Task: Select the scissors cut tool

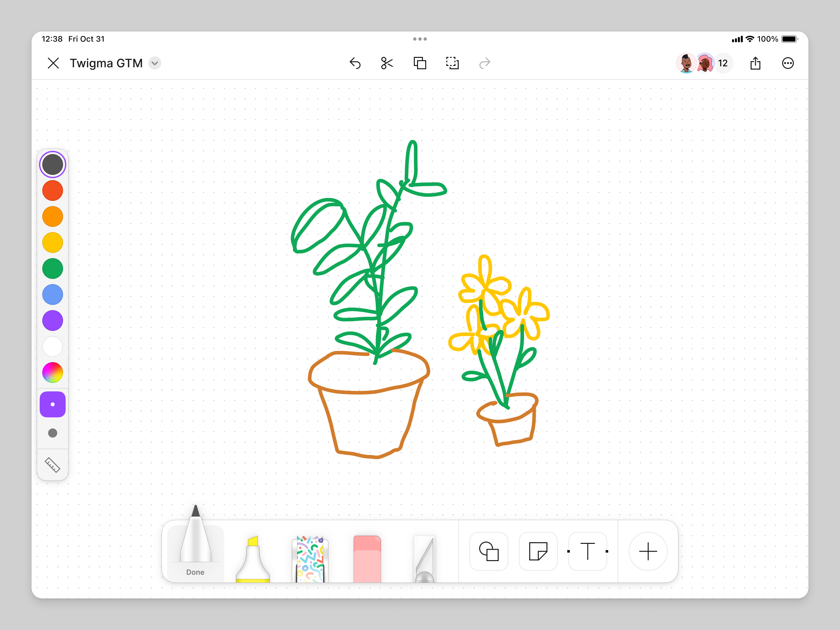Action: pos(386,63)
